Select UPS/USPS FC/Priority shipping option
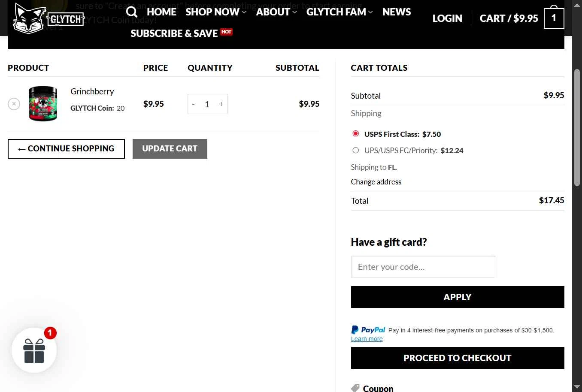This screenshot has width=582, height=392. pyautogui.click(x=355, y=150)
